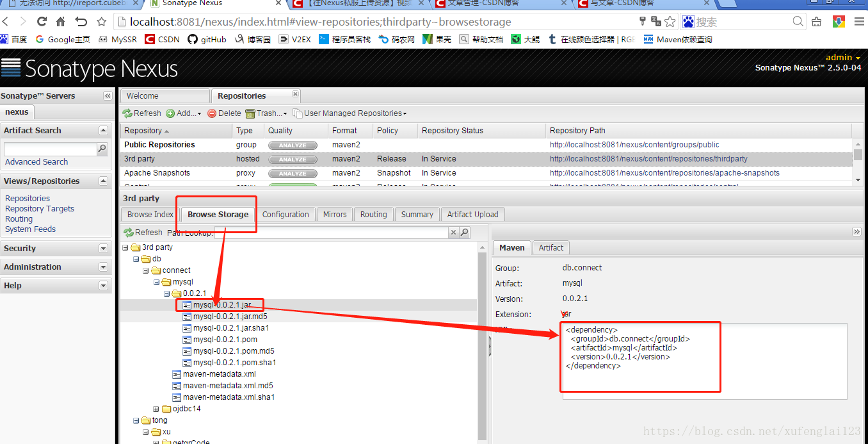Click the Baidu paw search engine icon
The image size is (868, 444).
click(688, 22)
